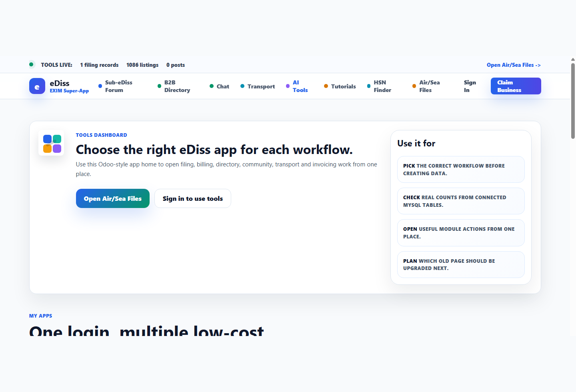
Task: Click the 'TOOLS DASHBOARD' label
Action: [102, 135]
